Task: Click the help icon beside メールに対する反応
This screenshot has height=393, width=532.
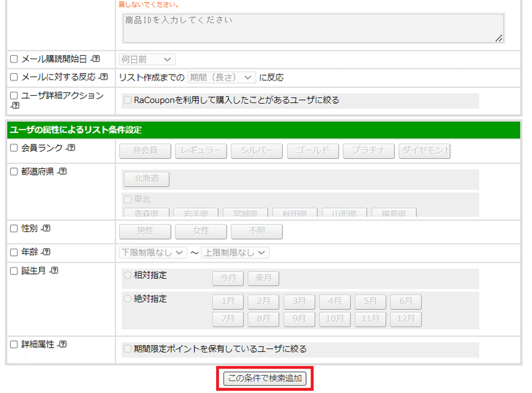Action: pos(104,77)
